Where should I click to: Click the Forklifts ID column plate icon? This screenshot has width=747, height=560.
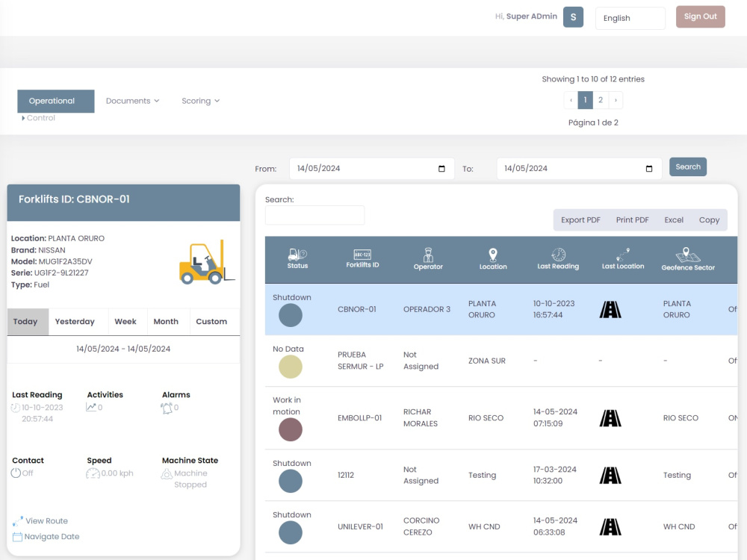(x=362, y=255)
